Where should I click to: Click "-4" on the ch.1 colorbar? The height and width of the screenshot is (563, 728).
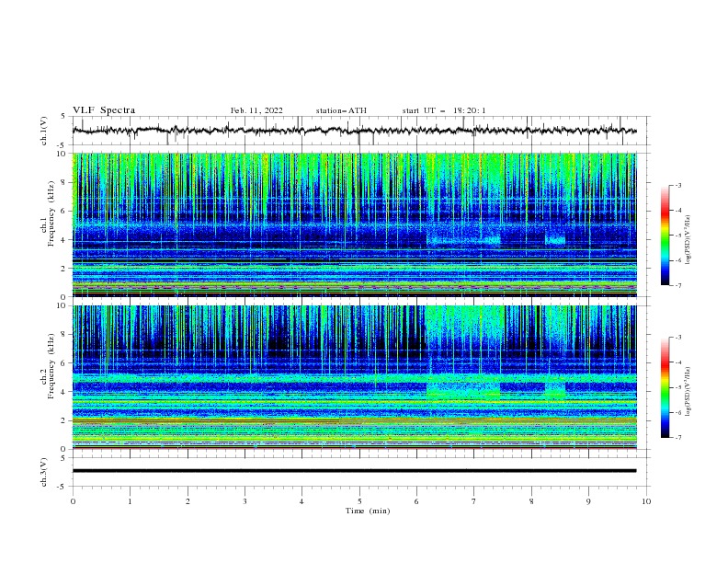678,211
